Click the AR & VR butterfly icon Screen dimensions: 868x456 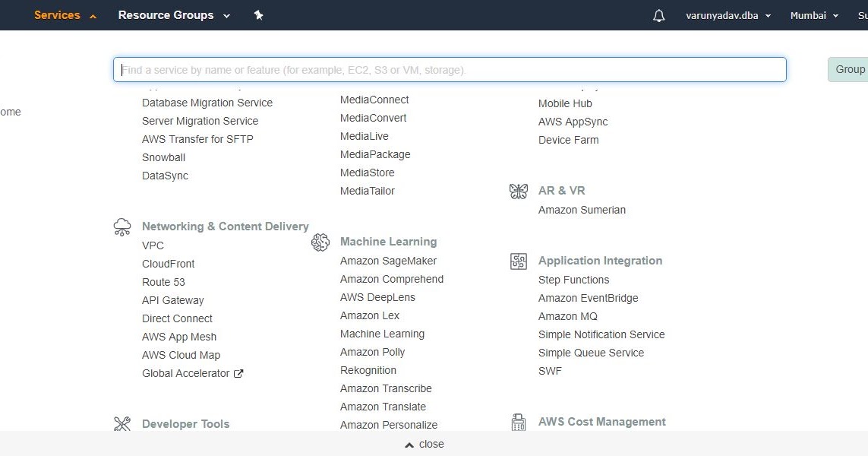(x=519, y=191)
